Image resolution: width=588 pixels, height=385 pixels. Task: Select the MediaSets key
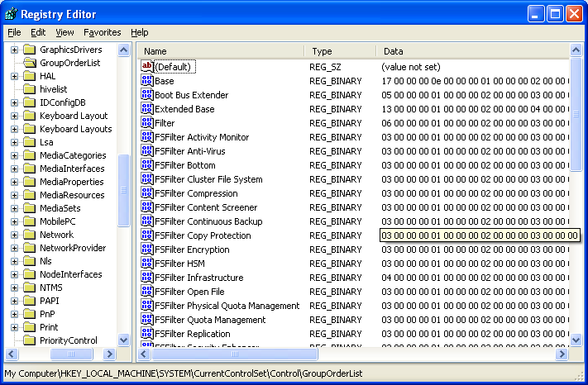tap(60, 208)
